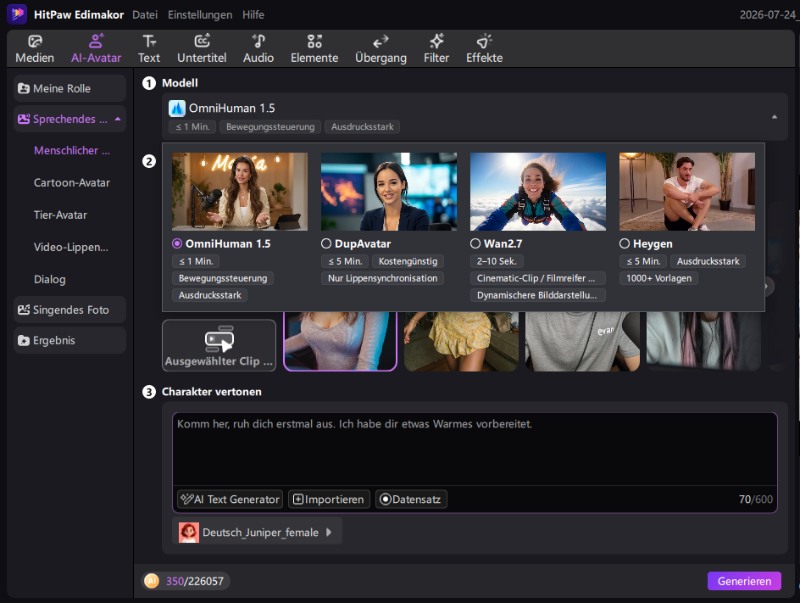Click the 2–10 Sek. tag under Wan2.7

(496, 261)
